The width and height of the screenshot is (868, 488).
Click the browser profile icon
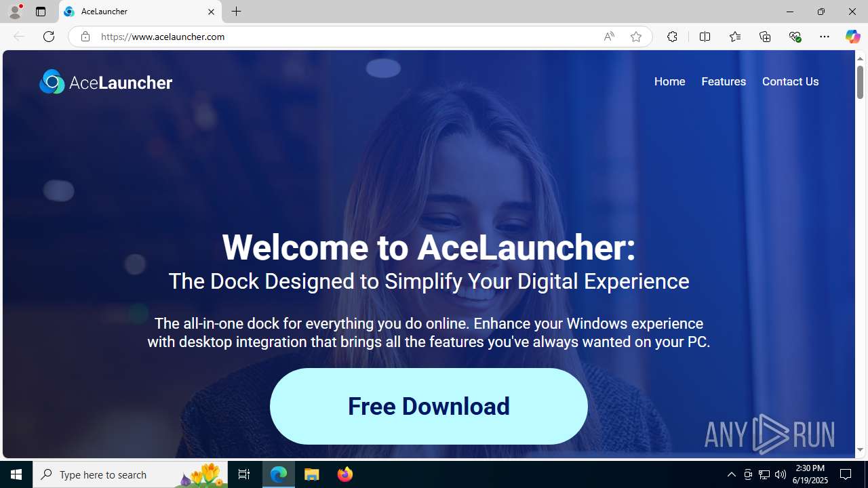pyautogui.click(x=14, y=12)
